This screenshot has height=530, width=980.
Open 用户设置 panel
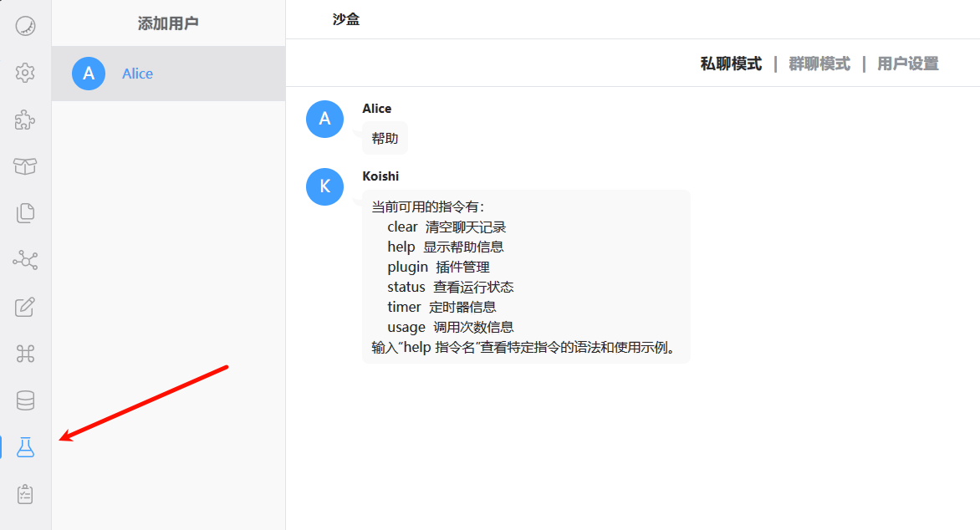coord(907,63)
